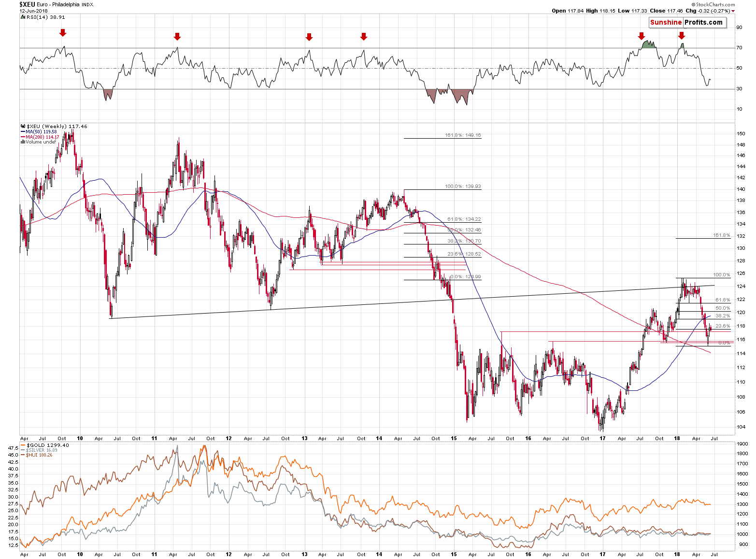
Task: Click the left axis value 47.5
Action: (13, 448)
